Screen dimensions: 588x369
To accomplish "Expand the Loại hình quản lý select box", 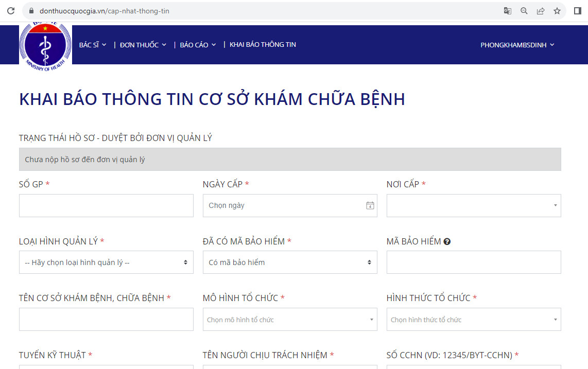I will (106, 262).
